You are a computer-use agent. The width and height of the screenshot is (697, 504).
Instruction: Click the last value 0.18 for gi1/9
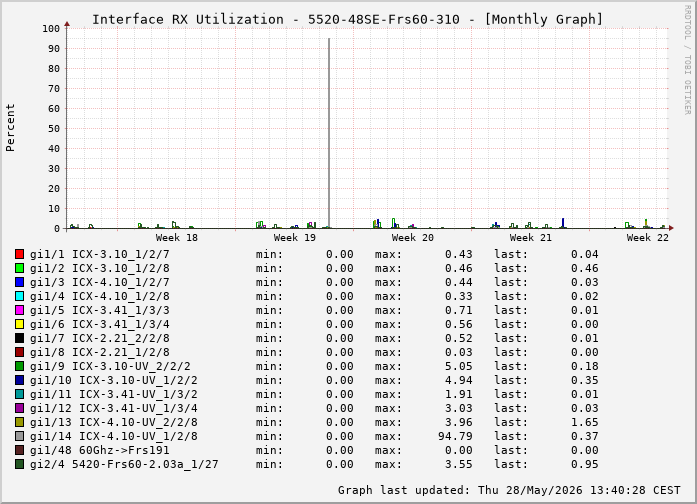pos(585,366)
